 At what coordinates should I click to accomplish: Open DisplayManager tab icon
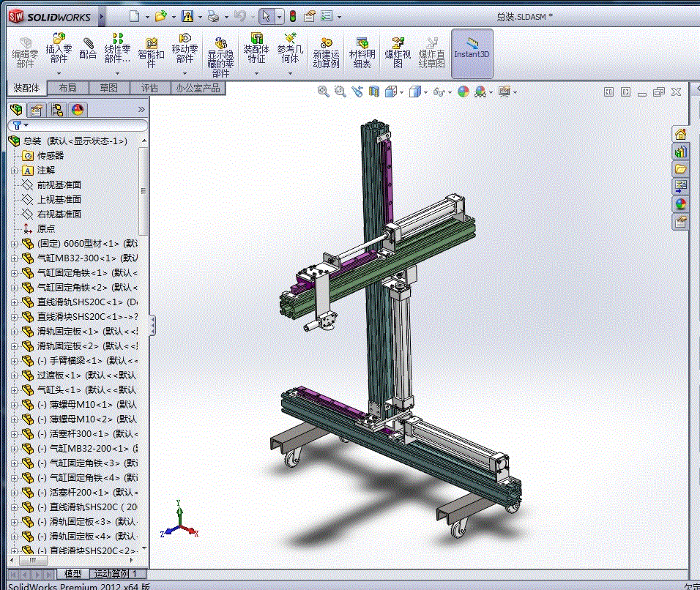(x=78, y=110)
